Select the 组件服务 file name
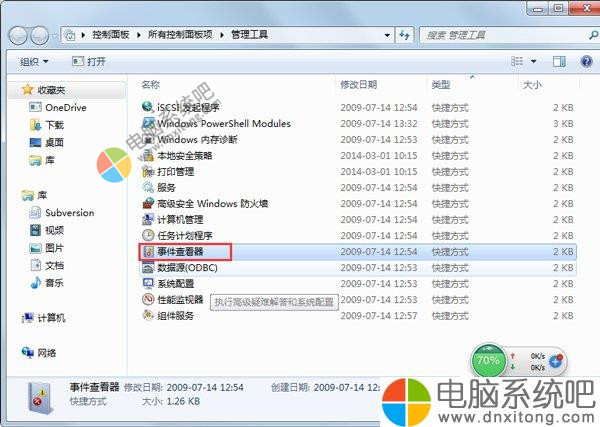 [175, 316]
